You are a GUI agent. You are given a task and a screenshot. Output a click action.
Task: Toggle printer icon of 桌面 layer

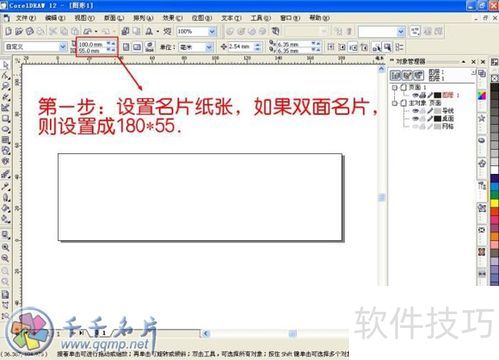[423, 119]
